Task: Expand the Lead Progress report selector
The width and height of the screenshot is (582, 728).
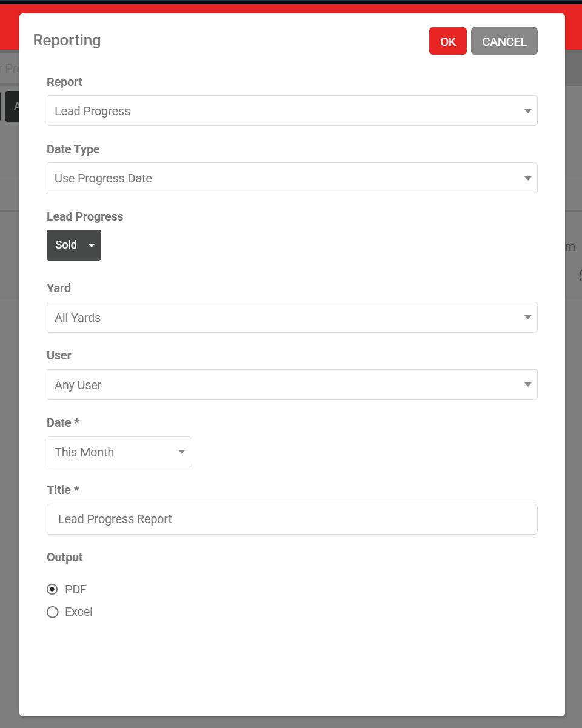Action: [292, 110]
